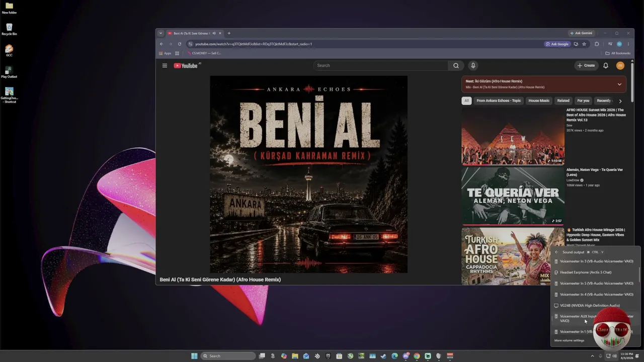Open the Turkish Afro House video thumbnail
Screen dimensions: 644x362
[506, 256]
